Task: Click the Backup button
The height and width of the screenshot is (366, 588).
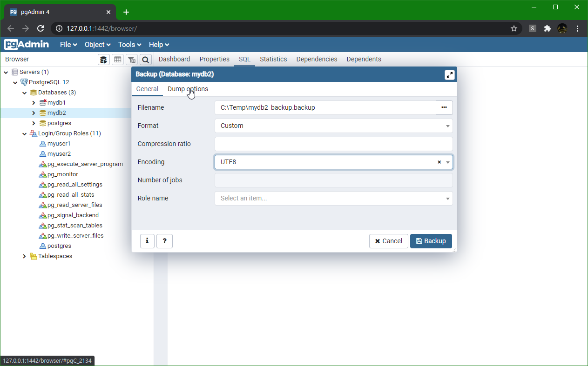Action: (431, 241)
